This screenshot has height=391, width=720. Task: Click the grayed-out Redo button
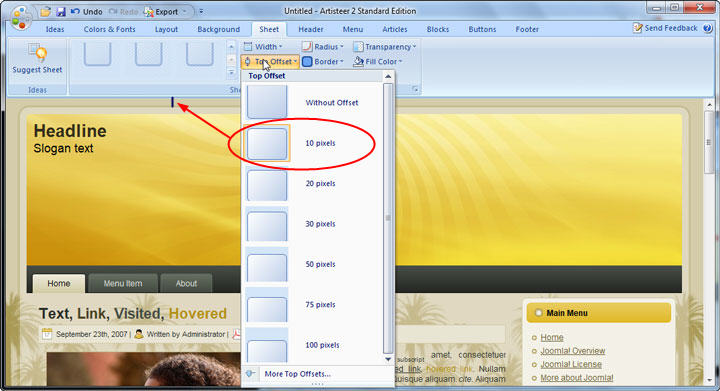pos(123,11)
